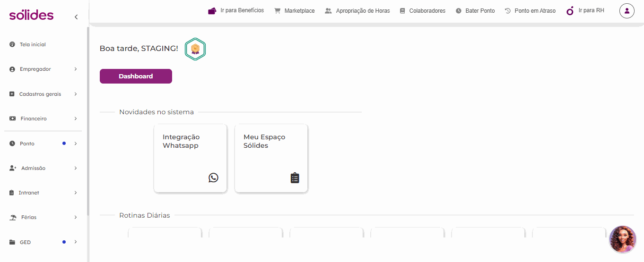The image size is (644, 262).
Task: Open the user profile avatar icon
Action: pos(627,11)
